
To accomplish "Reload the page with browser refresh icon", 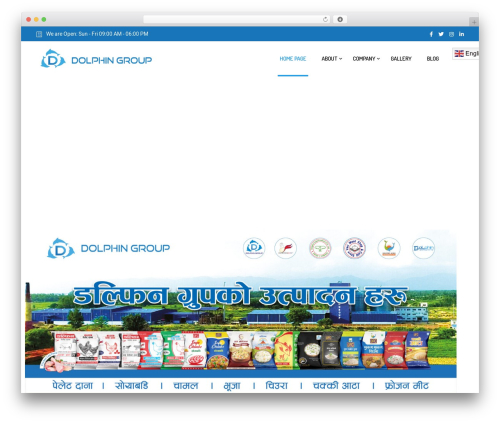I will click(x=325, y=19).
